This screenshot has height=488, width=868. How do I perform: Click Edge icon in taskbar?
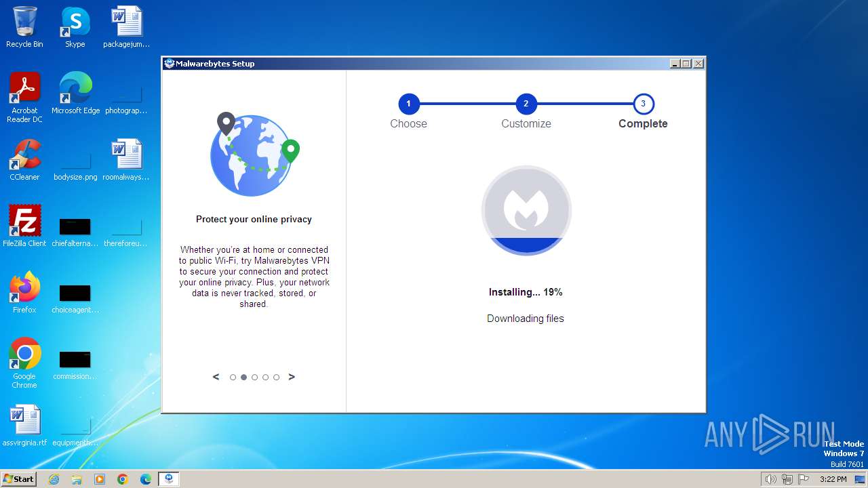[146, 479]
